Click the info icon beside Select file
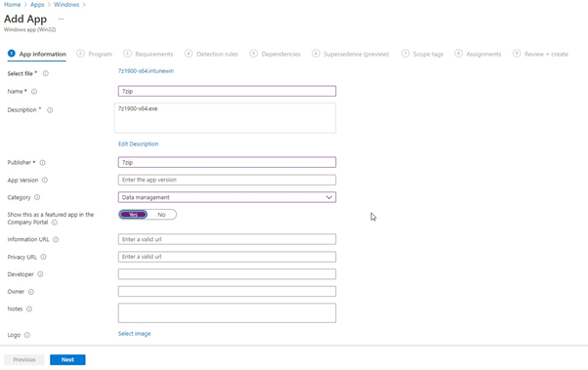The height and width of the screenshot is (370, 588). pos(45,73)
